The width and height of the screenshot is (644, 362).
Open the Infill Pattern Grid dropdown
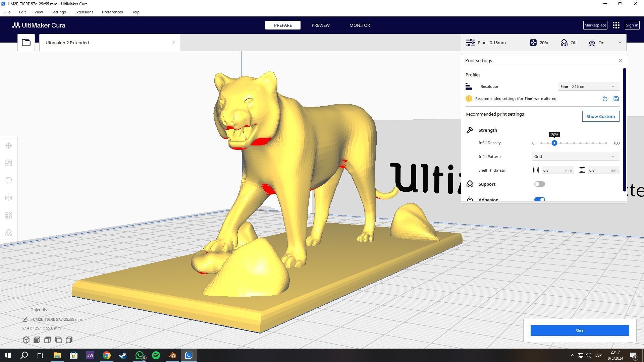pyautogui.click(x=576, y=157)
